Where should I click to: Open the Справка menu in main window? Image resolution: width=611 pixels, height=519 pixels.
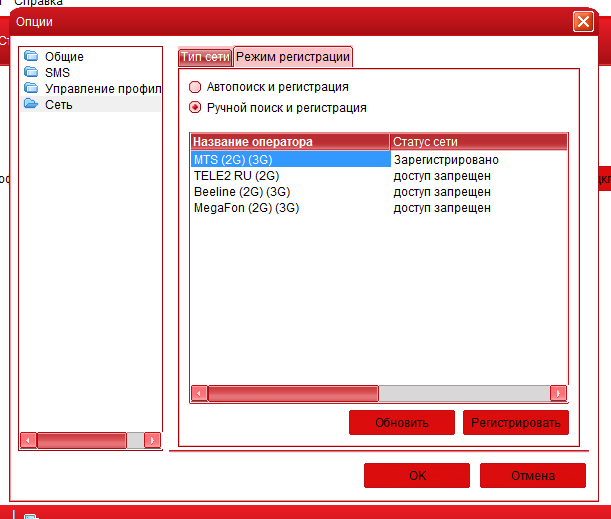pyautogui.click(x=38, y=2)
